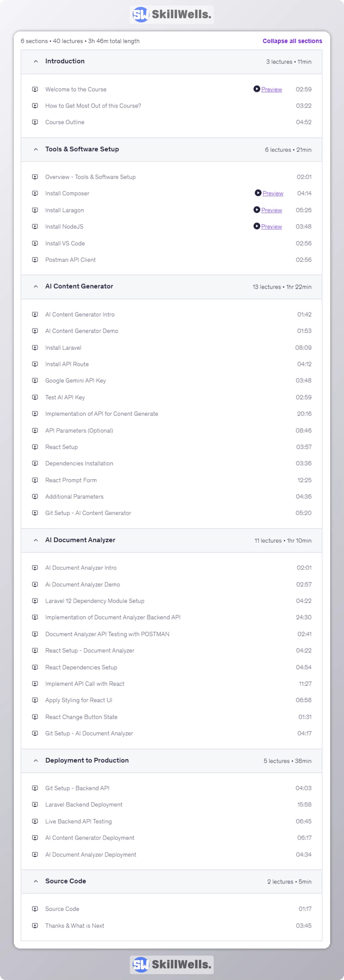344x980 pixels.
Task: Collapse the Introduction section
Action: [35, 61]
